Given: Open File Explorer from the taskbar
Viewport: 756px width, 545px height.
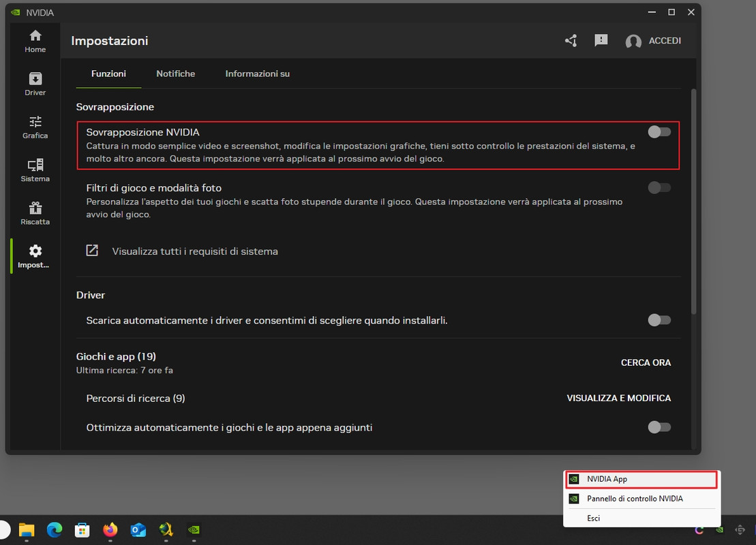Looking at the screenshot, I should click(27, 529).
